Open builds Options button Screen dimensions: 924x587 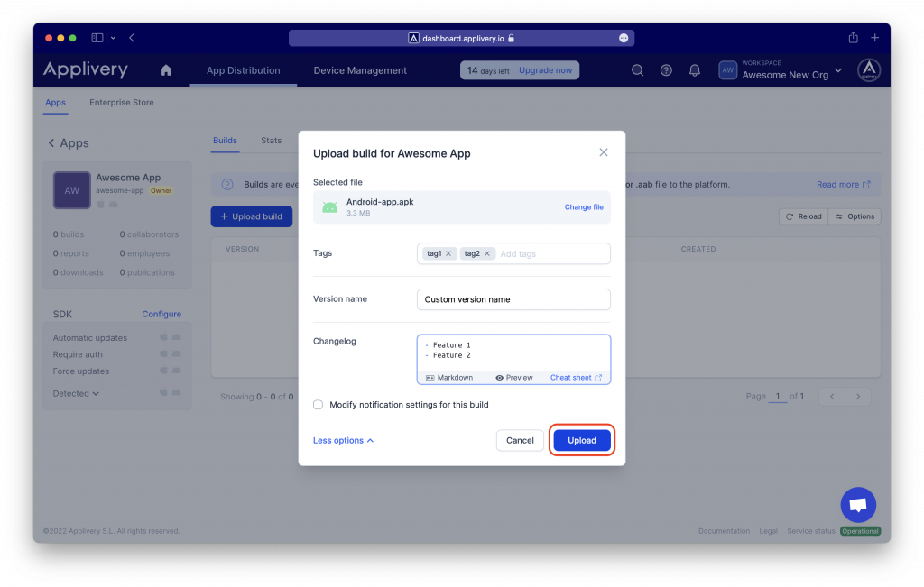point(855,216)
